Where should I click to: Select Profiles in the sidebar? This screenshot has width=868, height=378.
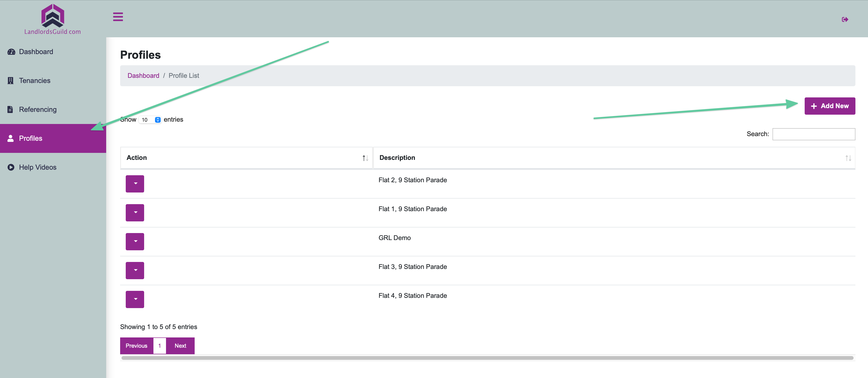tap(53, 138)
